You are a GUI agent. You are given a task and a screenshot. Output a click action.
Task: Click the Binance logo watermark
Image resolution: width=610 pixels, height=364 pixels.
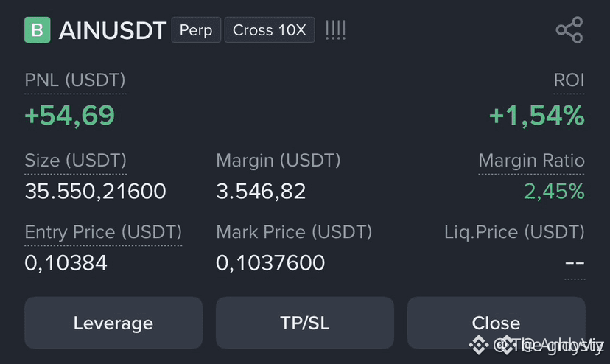(x=478, y=345)
